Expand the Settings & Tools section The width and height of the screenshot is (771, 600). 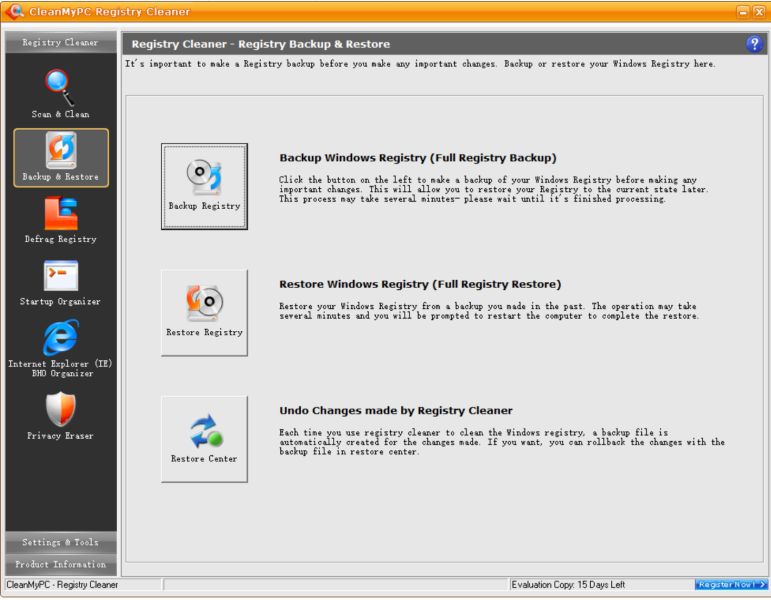point(61,542)
